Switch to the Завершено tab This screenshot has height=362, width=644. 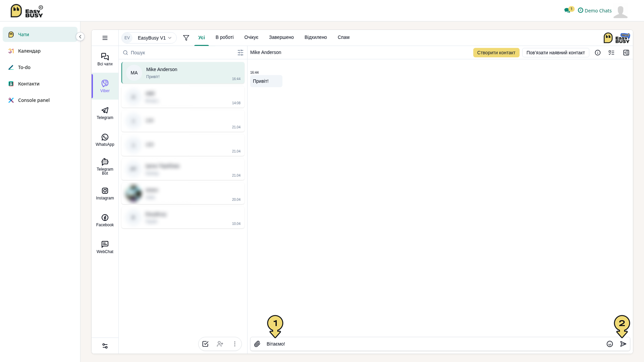(x=281, y=37)
